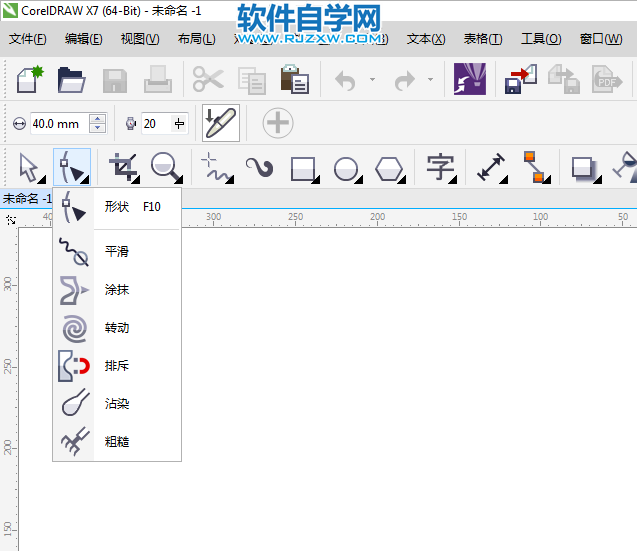
Task: Open the 文件(F) menu
Action: (28, 39)
